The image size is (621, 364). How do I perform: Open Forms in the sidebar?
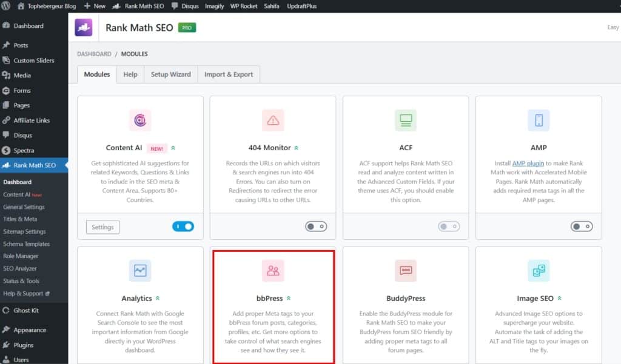(22, 91)
